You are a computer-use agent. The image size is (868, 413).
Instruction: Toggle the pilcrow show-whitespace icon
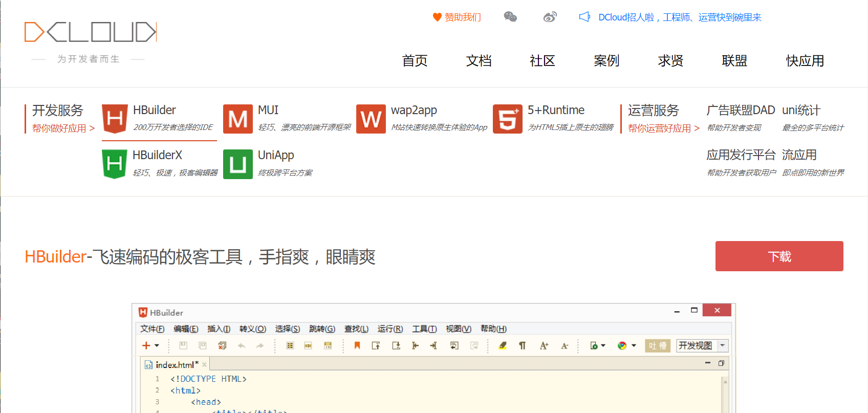[x=522, y=345]
